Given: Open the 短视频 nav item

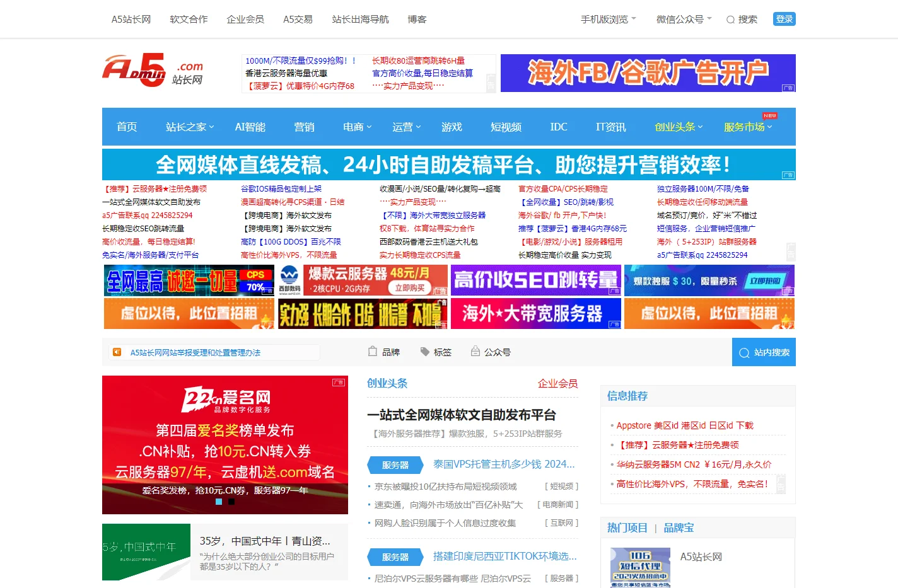Looking at the screenshot, I should click(x=506, y=127).
